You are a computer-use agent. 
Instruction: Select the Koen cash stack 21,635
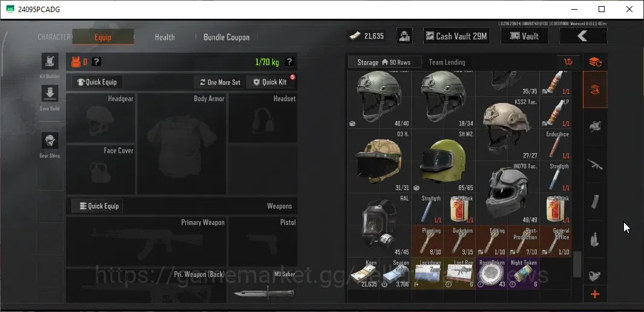click(x=364, y=273)
